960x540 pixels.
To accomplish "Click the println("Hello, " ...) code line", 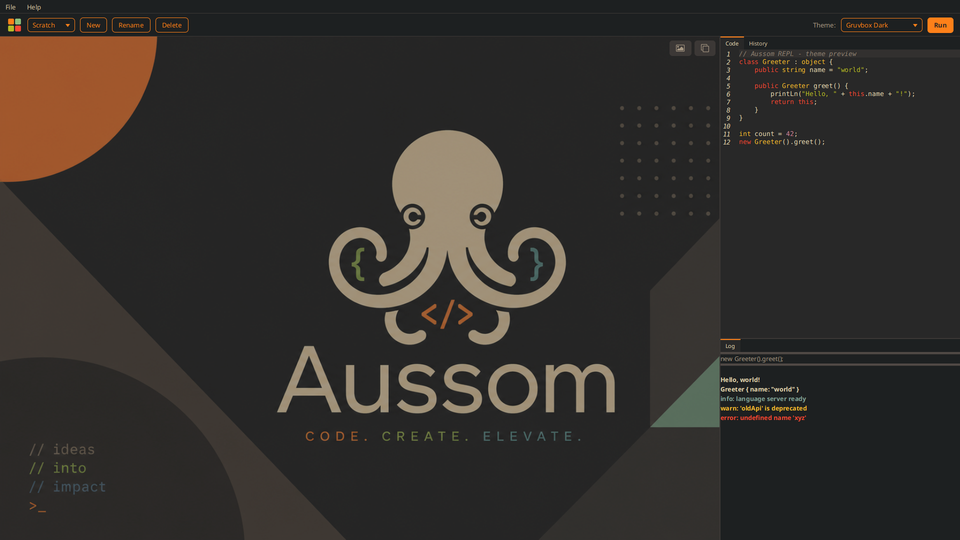I will pos(842,94).
